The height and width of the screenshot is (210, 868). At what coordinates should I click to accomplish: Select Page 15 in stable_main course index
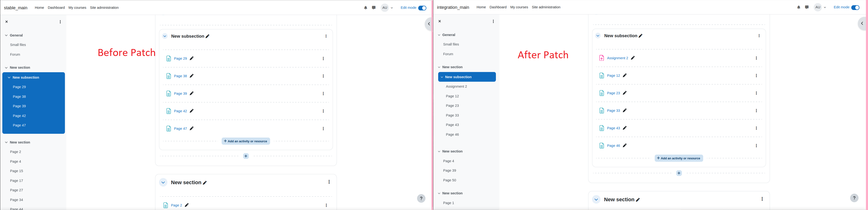tap(16, 171)
